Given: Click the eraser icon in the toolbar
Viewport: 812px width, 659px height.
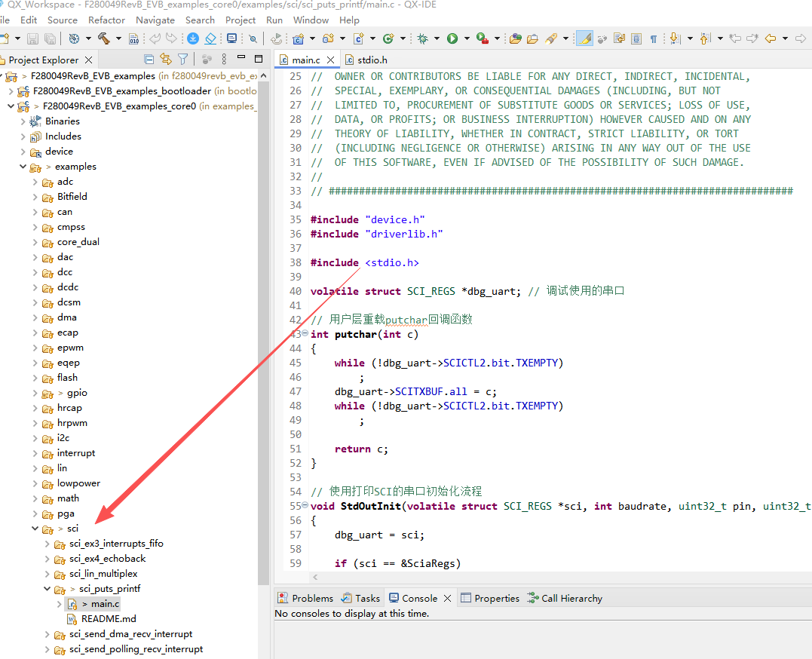Looking at the screenshot, I should 210,38.
